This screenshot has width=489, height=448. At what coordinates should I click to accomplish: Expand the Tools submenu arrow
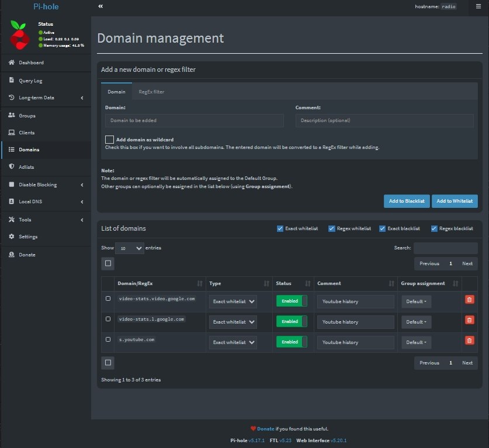(82, 220)
